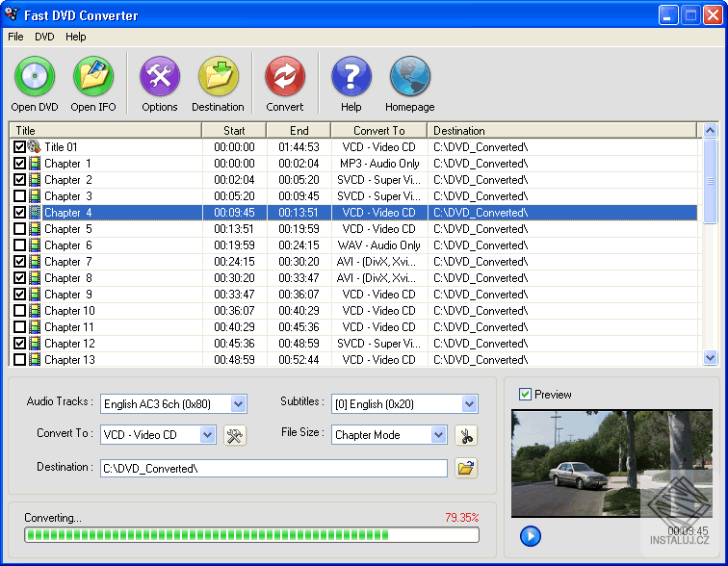Click the filmstrip icon of Chapter 9
Screen dimensions: 728x566
[x=35, y=295]
